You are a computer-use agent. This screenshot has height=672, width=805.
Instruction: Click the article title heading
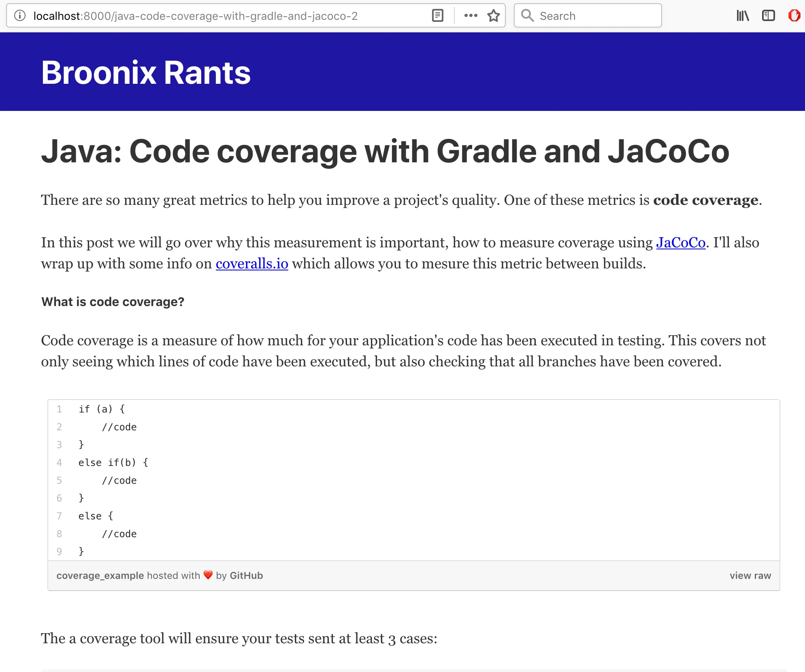click(x=385, y=151)
